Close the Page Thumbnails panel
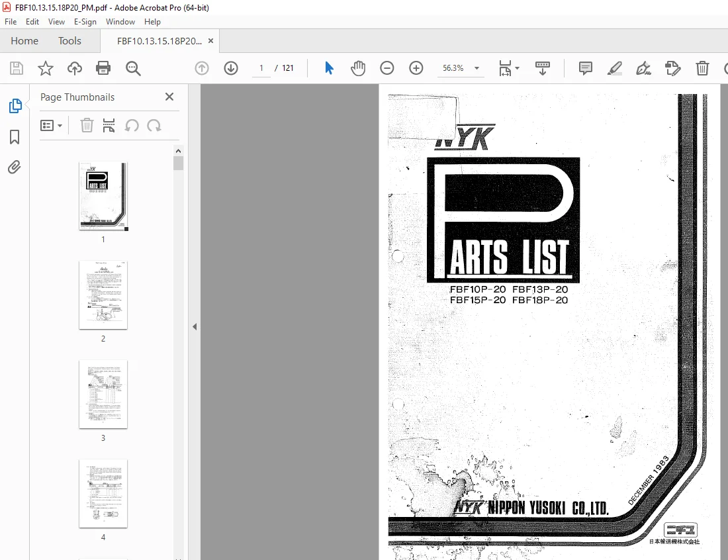 point(169,97)
